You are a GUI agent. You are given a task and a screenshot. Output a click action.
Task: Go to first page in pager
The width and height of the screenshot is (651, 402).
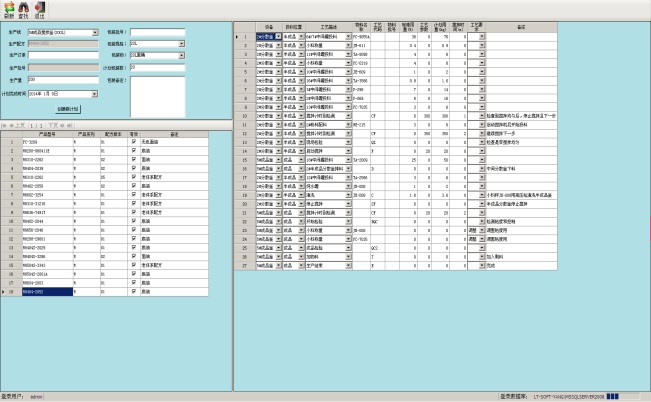[x=4, y=125]
